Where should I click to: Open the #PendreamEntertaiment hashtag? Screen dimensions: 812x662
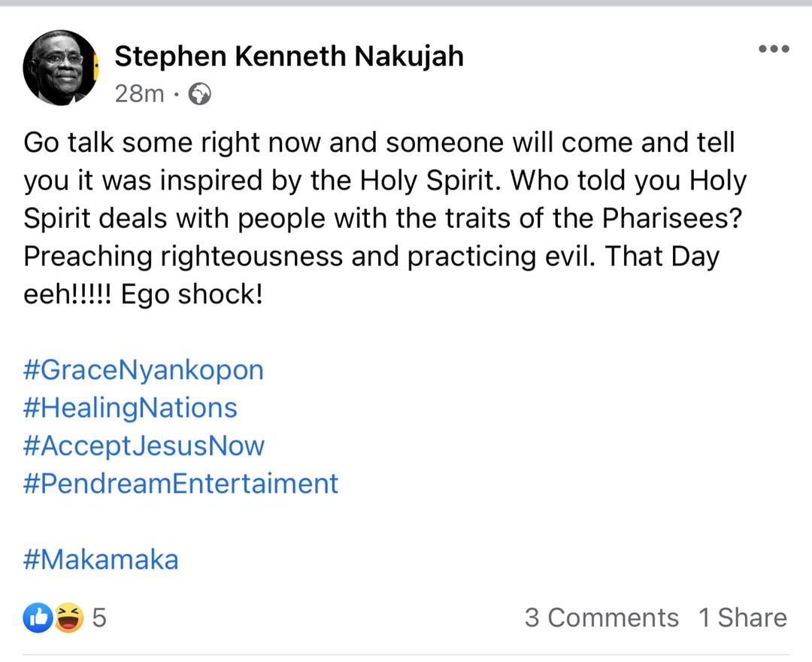pyautogui.click(x=180, y=484)
